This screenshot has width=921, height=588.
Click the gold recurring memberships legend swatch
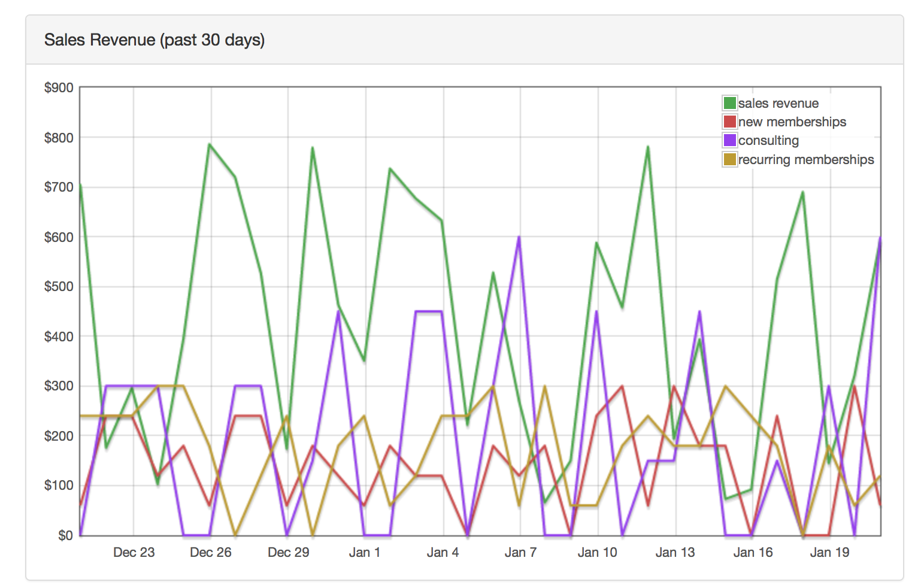click(729, 159)
